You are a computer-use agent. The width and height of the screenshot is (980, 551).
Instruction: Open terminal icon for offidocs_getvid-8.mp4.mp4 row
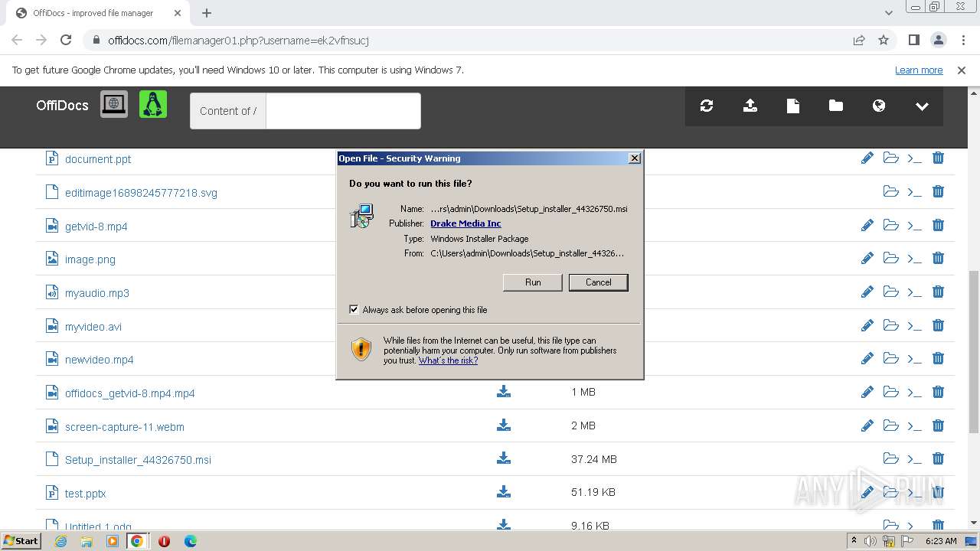[x=914, y=393]
